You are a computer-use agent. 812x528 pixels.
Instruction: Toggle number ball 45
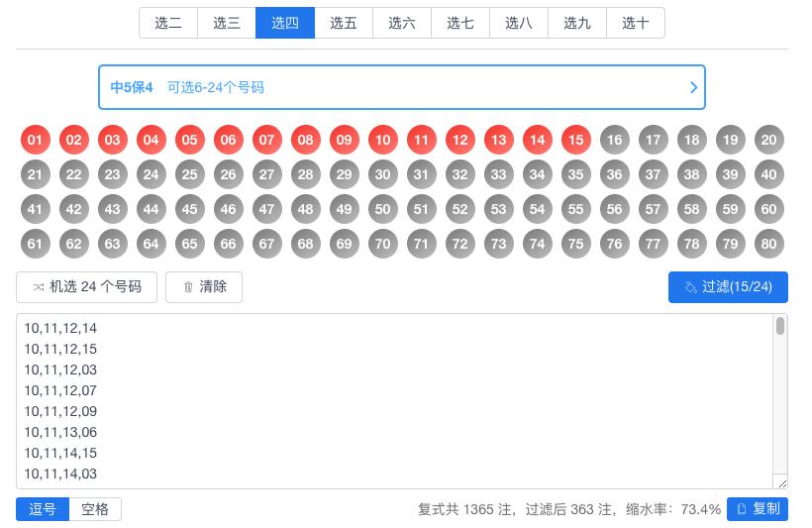(x=189, y=209)
